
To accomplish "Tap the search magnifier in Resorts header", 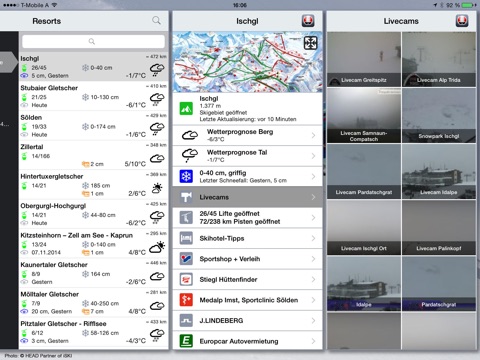I will point(156,20).
